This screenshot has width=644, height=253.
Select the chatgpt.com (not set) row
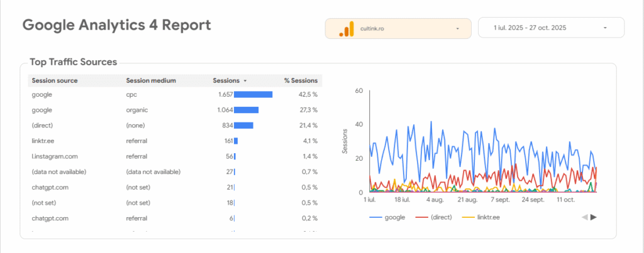point(50,187)
